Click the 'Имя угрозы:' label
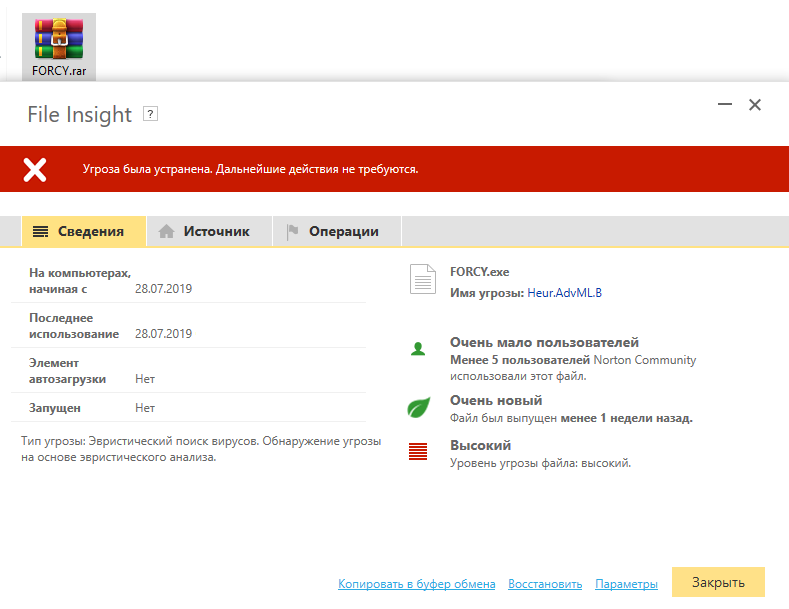The image size is (789, 609). pyautogui.click(x=487, y=293)
